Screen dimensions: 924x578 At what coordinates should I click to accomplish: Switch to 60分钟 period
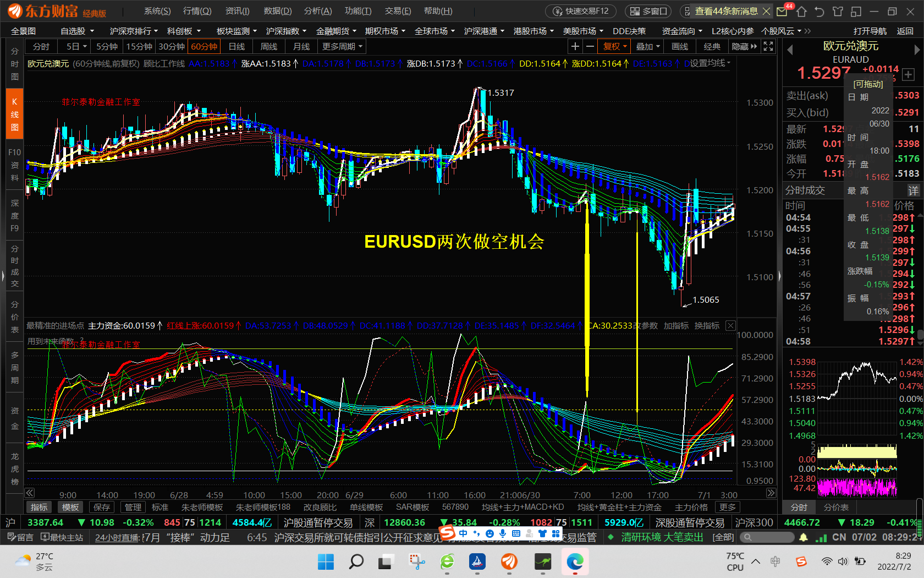(x=204, y=47)
